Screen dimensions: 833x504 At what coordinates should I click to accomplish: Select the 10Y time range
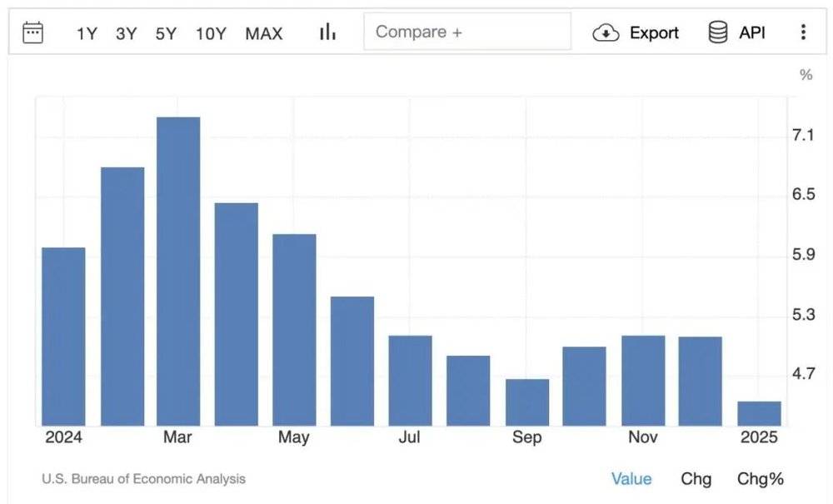(211, 33)
